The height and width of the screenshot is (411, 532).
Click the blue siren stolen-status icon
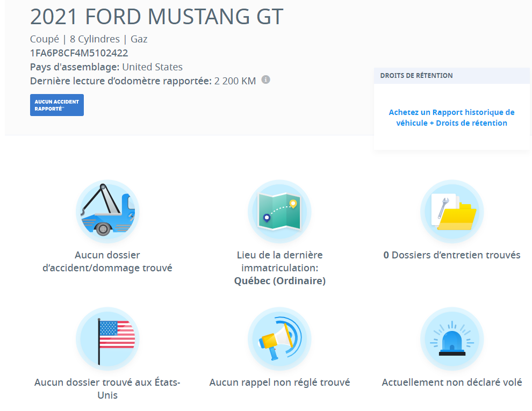(x=452, y=339)
